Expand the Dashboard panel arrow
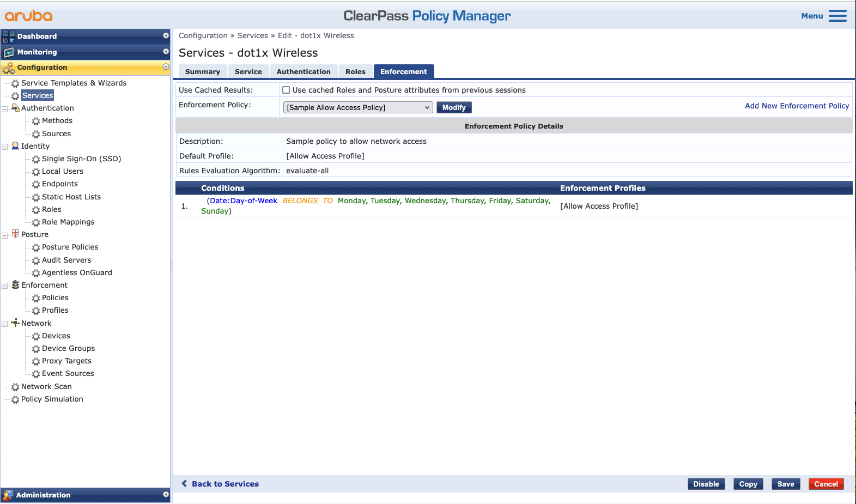856x504 pixels. point(166,35)
